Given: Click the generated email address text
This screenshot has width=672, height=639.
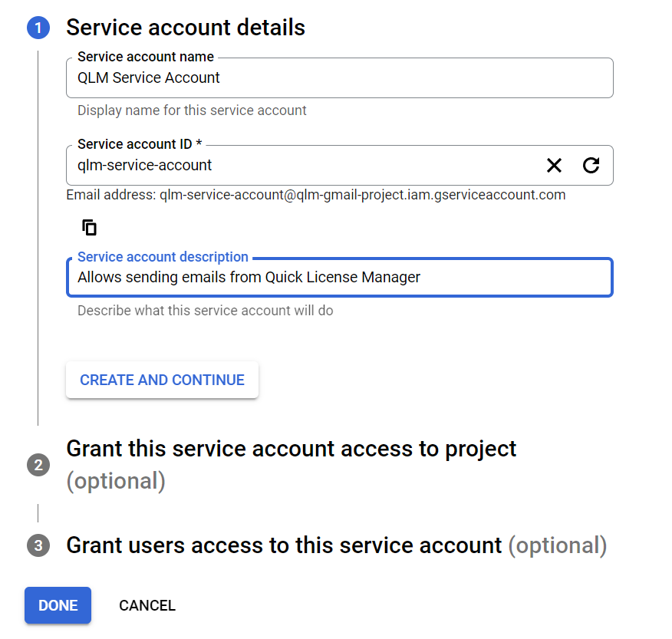Looking at the screenshot, I should pos(363,195).
